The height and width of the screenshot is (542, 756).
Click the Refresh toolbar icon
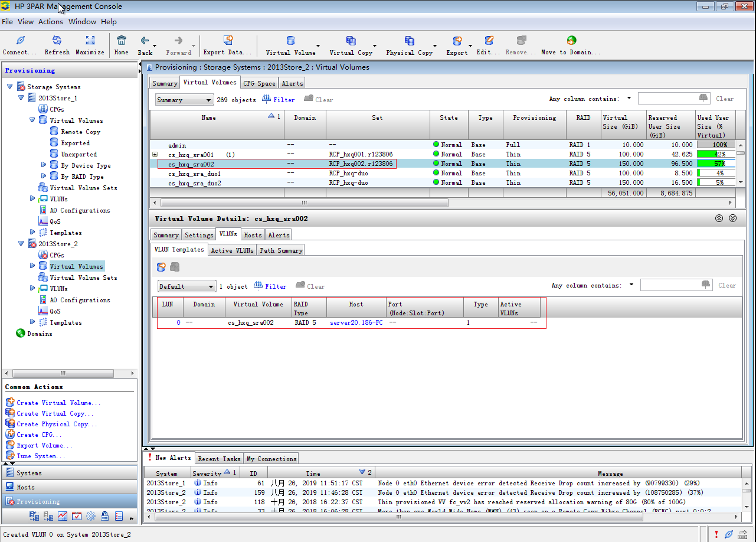57,41
